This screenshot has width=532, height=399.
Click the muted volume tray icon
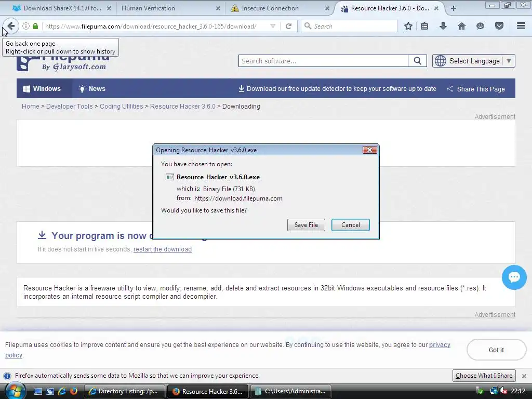[x=503, y=391]
